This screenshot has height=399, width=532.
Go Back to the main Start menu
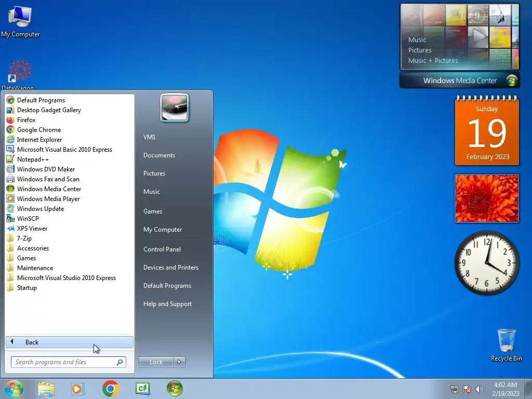tap(70, 342)
